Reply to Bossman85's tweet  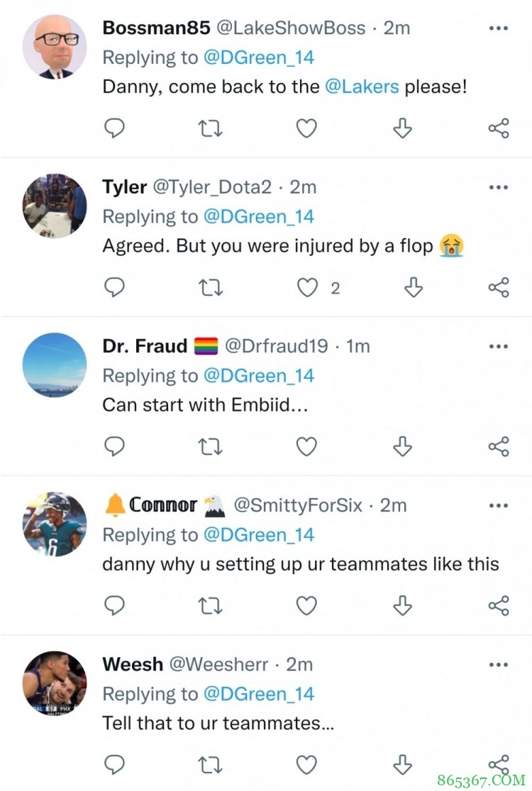point(115,128)
